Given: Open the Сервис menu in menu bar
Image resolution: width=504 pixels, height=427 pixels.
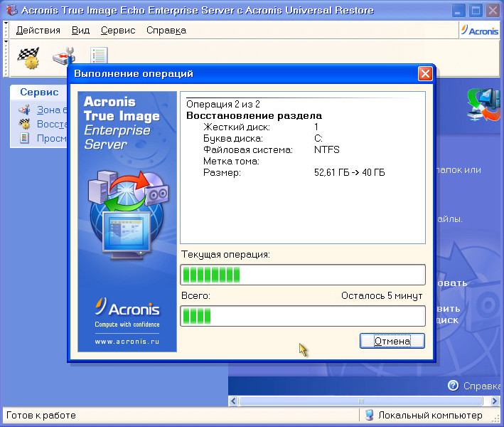Looking at the screenshot, I should pyautogui.click(x=118, y=31).
